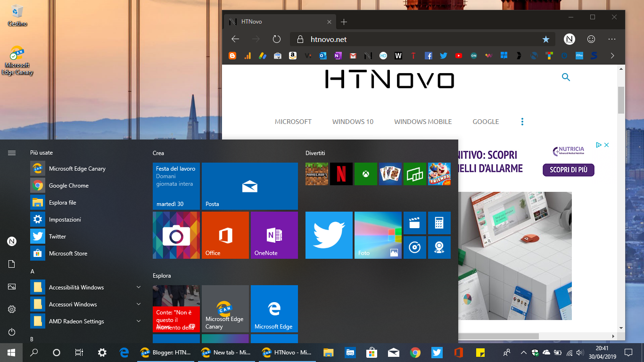Expand more site menu items dots
644x362 pixels.
pyautogui.click(x=522, y=122)
